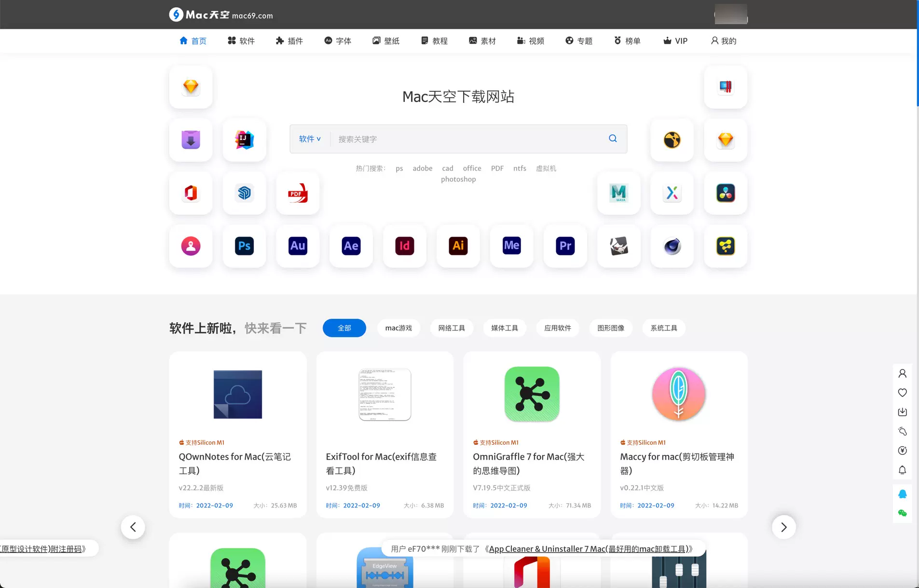The width and height of the screenshot is (919, 588).
Task: Click the Sketch diamond app icon
Action: coord(191,87)
